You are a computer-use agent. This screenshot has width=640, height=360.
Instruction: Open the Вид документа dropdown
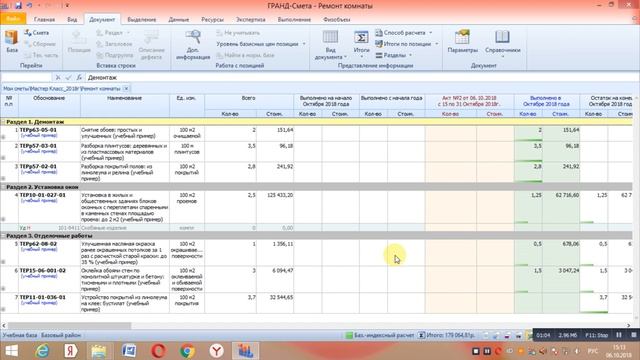click(331, 44)
